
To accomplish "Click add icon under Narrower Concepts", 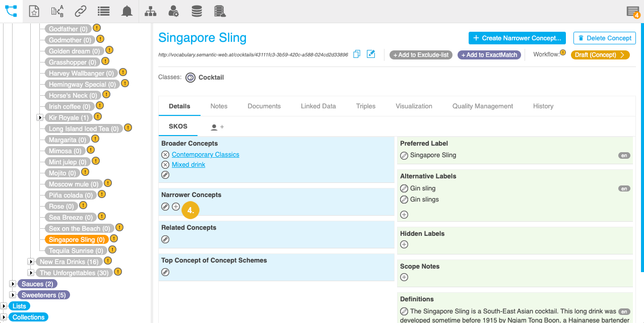I will (x=176, y=207).
